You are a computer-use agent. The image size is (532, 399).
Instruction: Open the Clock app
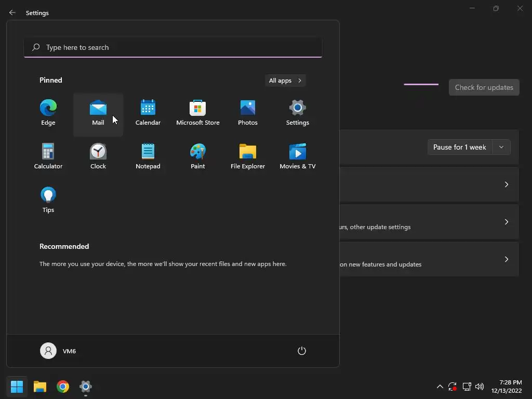(x=98, y=156)
